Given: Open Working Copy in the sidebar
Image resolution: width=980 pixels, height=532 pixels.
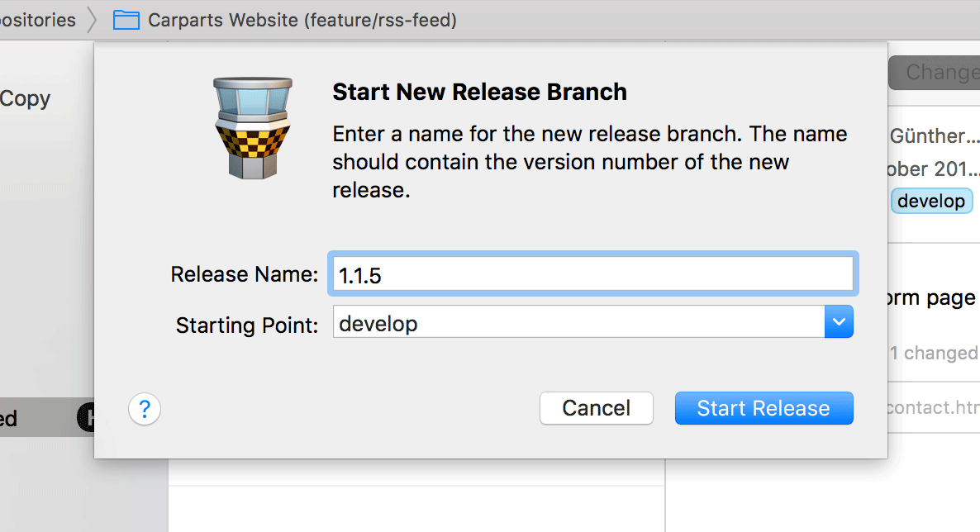Looking at the screenshot, I should coord(25,99).
